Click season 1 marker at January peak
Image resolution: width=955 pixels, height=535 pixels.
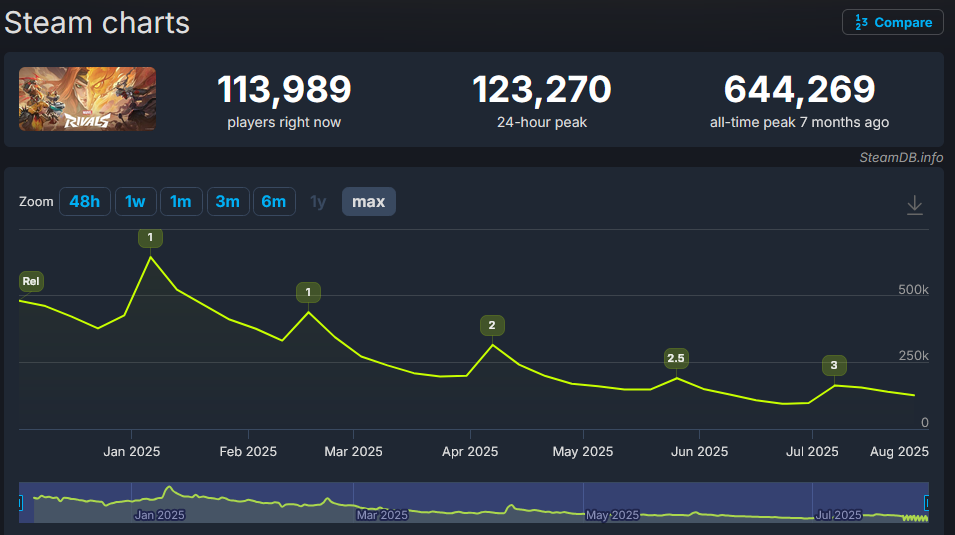tap(150, 238)
